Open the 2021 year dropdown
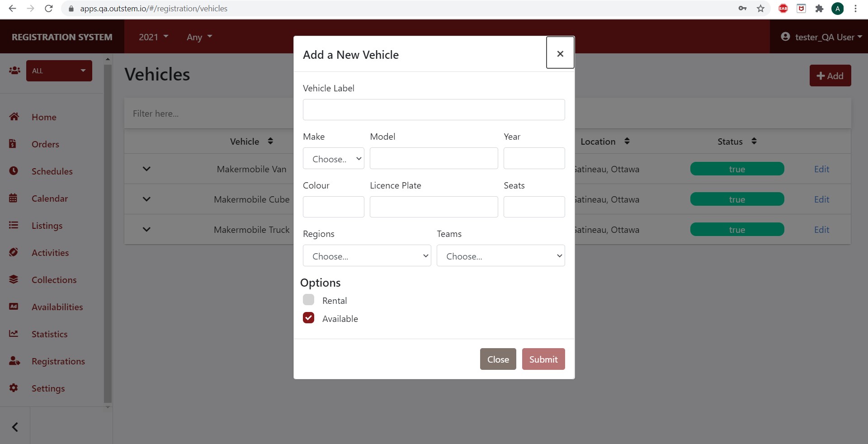 coord(154,37)
